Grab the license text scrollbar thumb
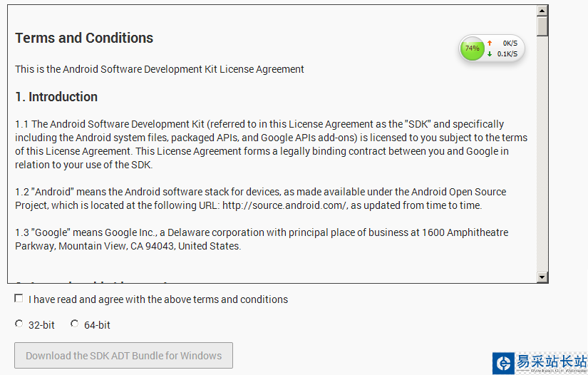This screenshot has height=375, width=588. point(542,26)
